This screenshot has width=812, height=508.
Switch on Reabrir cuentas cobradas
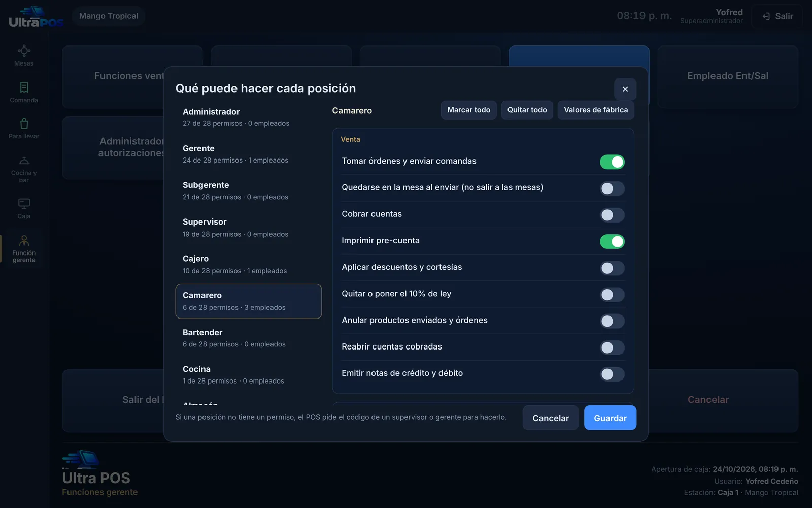[612, 347]
